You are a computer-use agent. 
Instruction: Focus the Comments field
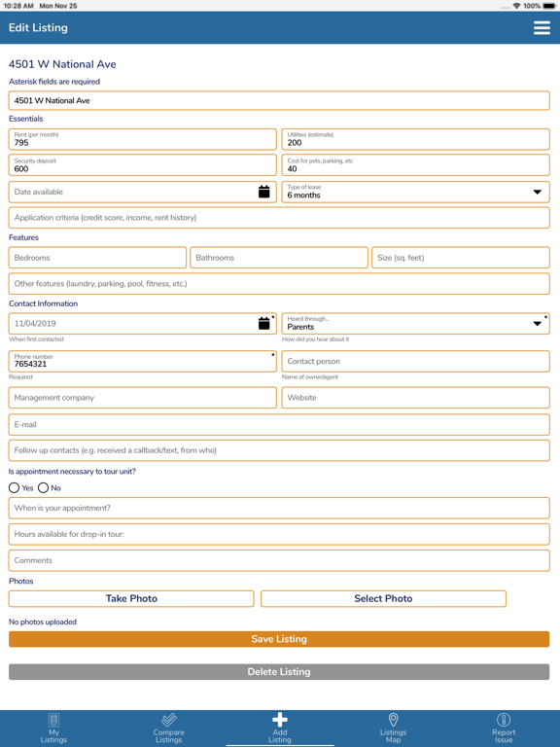point(279,560)
